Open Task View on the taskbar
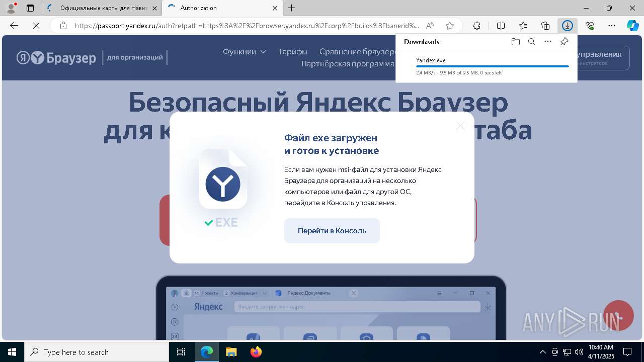The height and width of the screenshot is (362, 644). click(x=182, y=352)
